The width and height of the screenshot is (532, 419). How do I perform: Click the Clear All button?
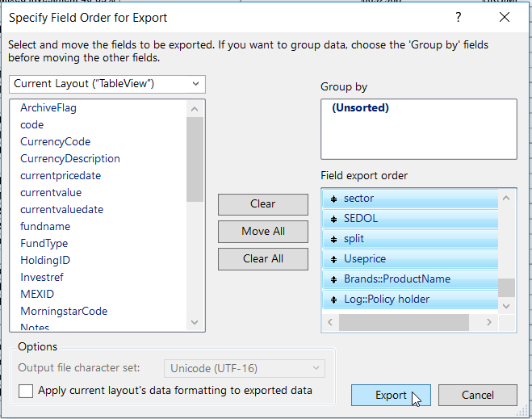(263, 258)
